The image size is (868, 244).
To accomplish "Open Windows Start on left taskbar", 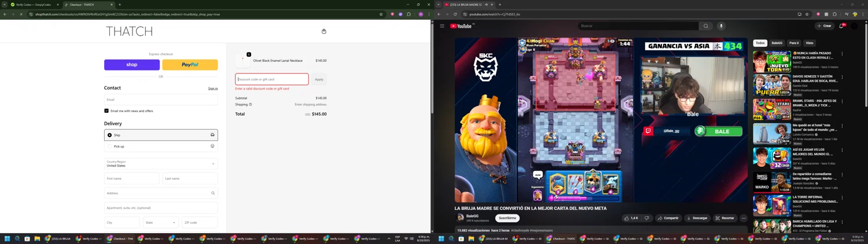I will [7, 238].
